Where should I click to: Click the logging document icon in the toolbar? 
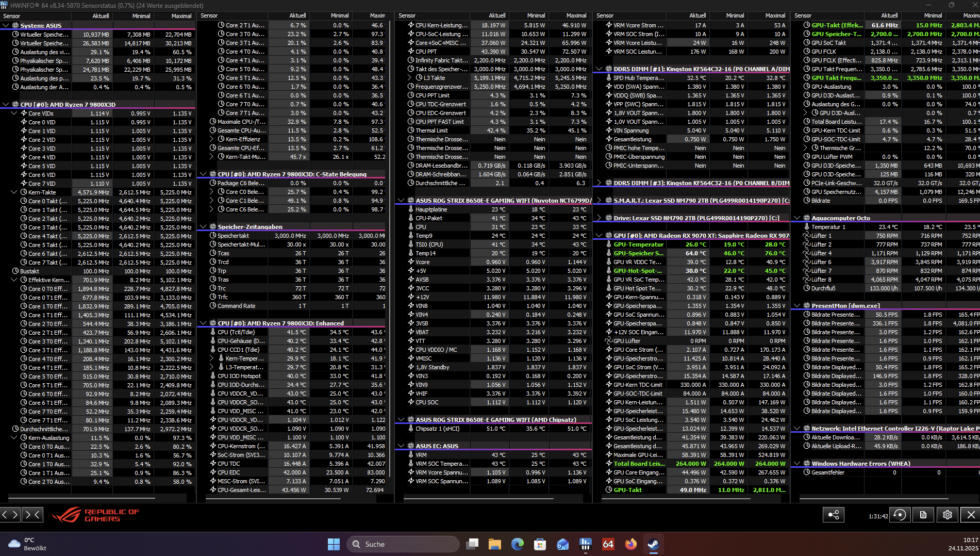click(923, 515)
